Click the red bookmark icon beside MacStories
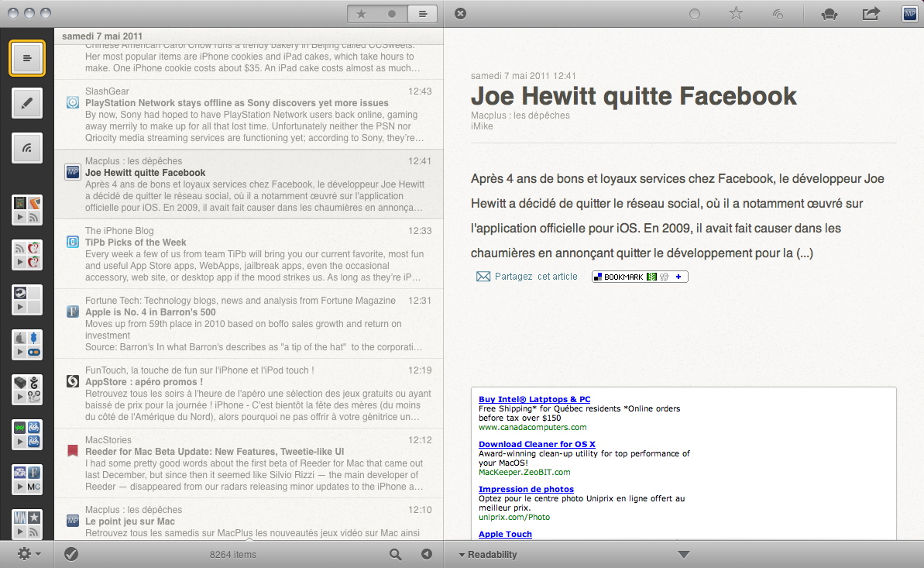Screen dimensions: 924x568 point(73,451)
